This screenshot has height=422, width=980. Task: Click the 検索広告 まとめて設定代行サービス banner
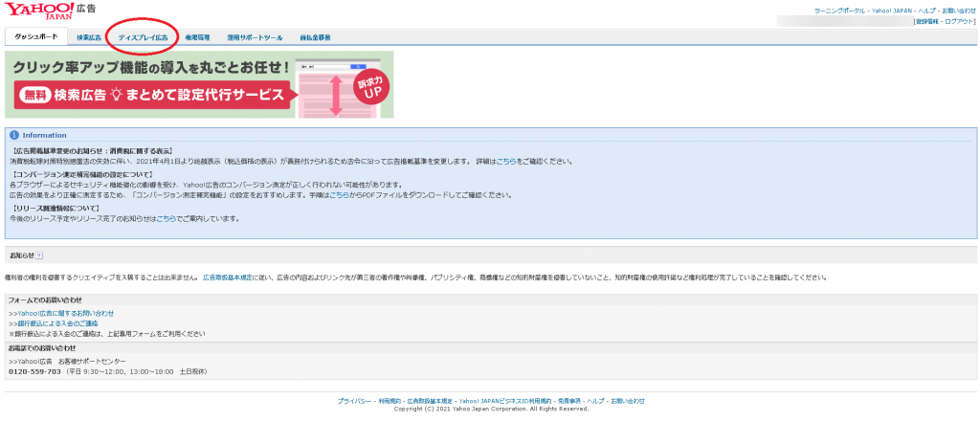[x=199, y=84]
